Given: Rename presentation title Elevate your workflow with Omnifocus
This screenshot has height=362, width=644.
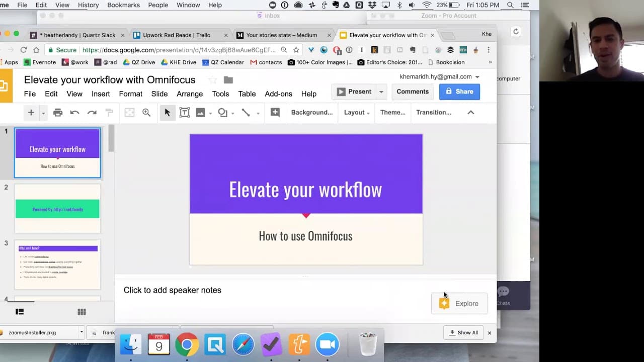Looking at the screenshot, I should pos(110,80).
